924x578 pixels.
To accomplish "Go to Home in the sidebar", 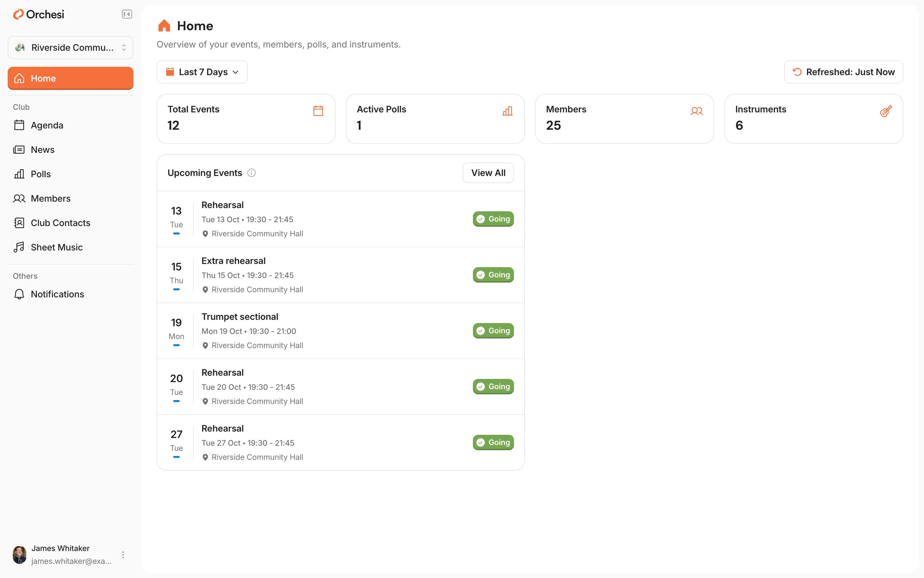I will [x=71, y=78].
